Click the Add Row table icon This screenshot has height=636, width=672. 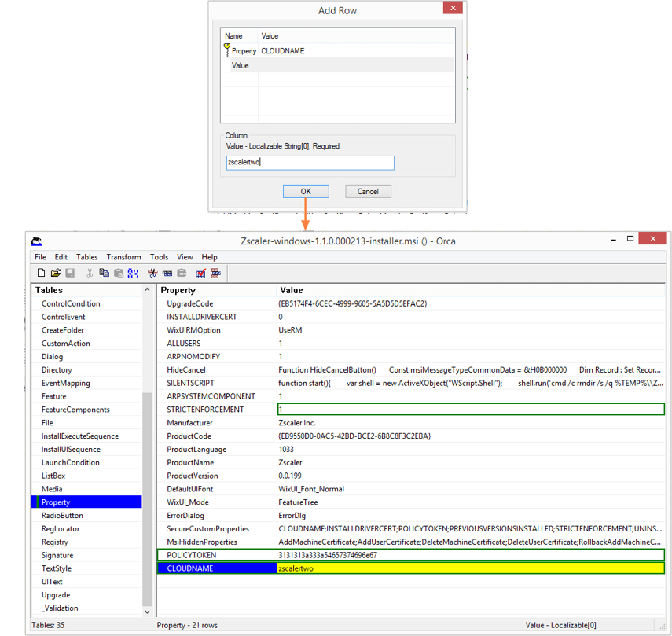tap(167, 273)
